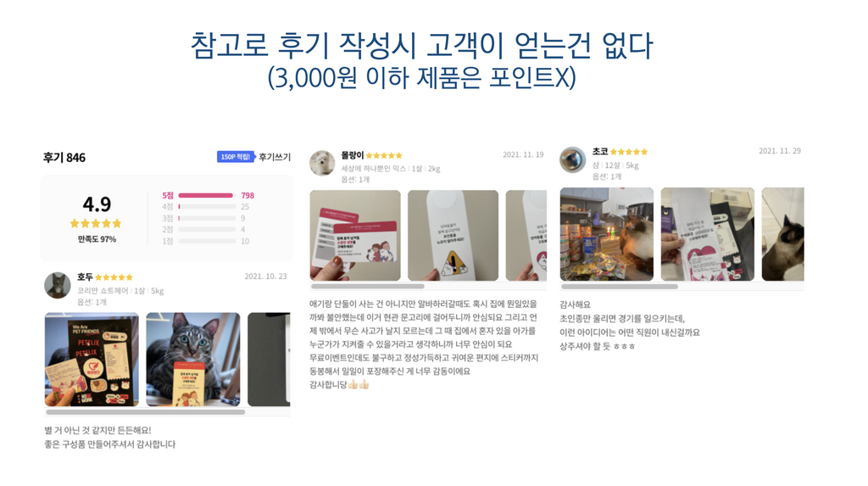Click the 후기 846 review count heading
The height and width of the screenshot is (486, 868).
[x=64, y=158]
